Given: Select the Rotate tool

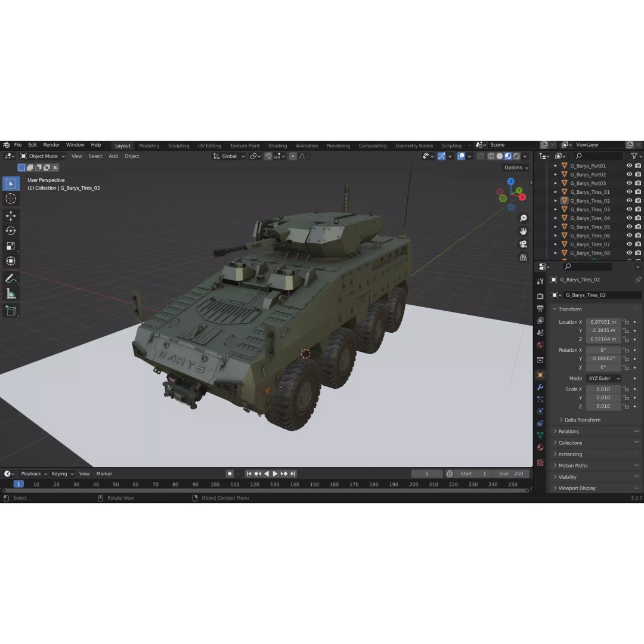Looking at the screenshot, I should click(11, 231).
